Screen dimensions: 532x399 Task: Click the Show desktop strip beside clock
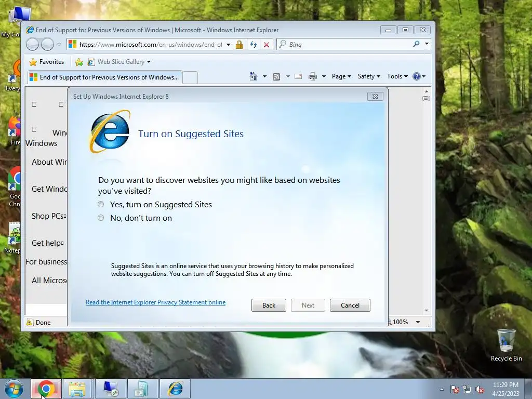[x=528, y=389]
